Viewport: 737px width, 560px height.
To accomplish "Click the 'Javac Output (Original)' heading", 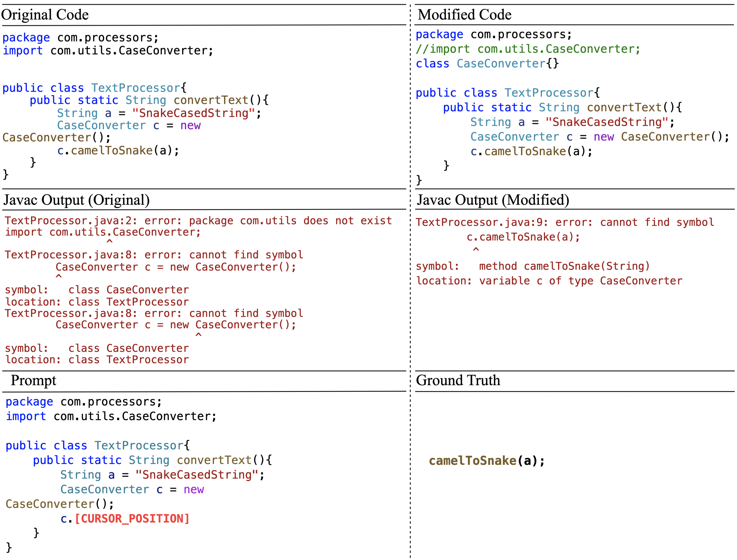I will click(76, 200).
